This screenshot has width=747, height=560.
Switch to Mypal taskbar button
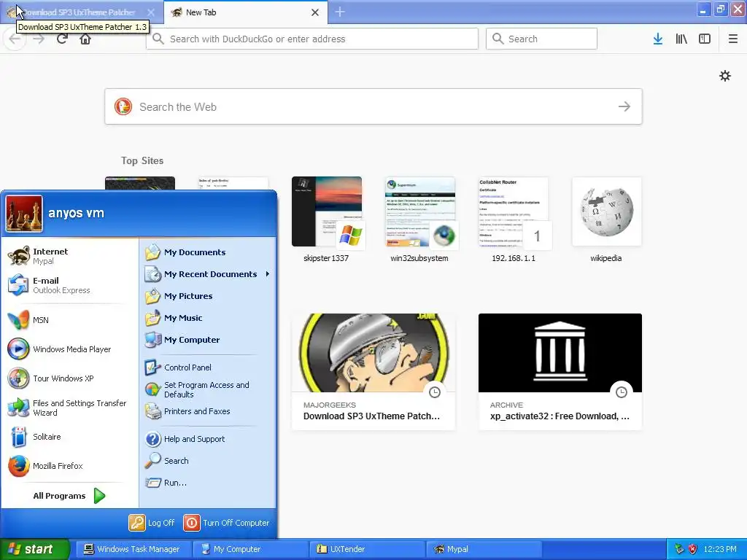(484, 550)
